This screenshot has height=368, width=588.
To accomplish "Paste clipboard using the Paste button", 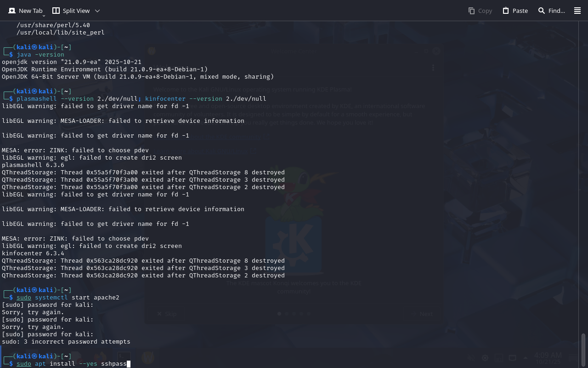I will pyautogui.click(x=515, y=11).
